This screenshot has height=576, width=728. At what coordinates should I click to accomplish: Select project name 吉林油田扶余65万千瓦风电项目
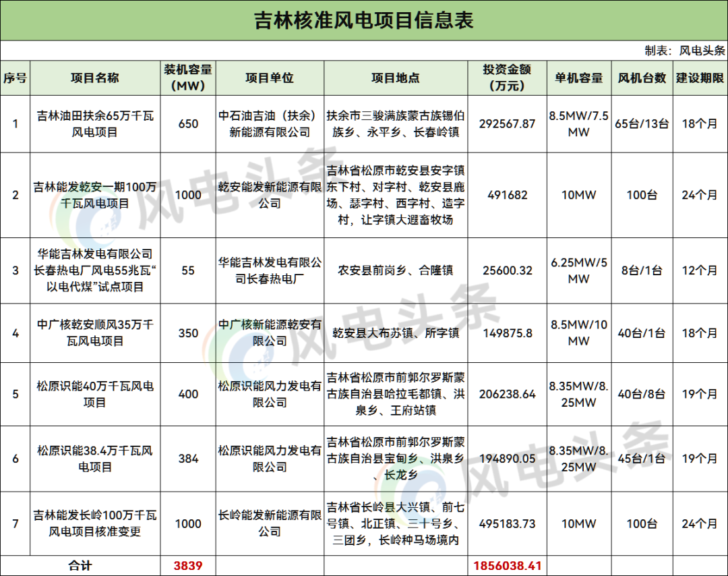point(95,124)
